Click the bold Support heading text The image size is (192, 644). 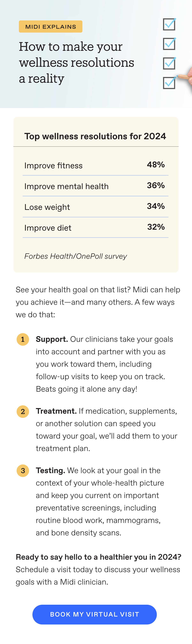click(x=52, y=339)
